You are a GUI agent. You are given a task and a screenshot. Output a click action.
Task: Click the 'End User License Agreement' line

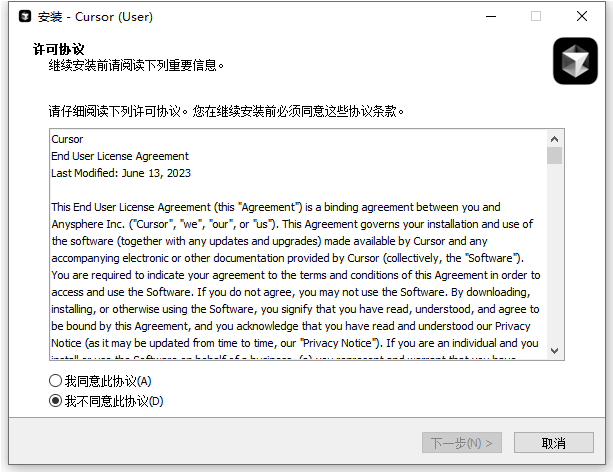pyautogui.click(x=120, y=156)
